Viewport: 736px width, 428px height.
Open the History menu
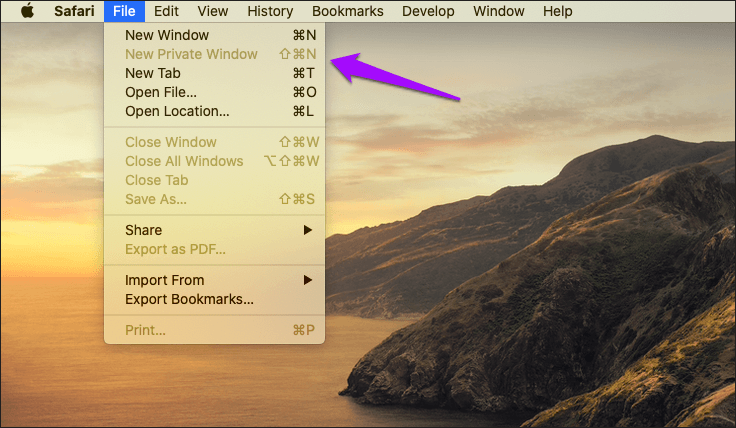pyautogui.click(x=270, y=11)
